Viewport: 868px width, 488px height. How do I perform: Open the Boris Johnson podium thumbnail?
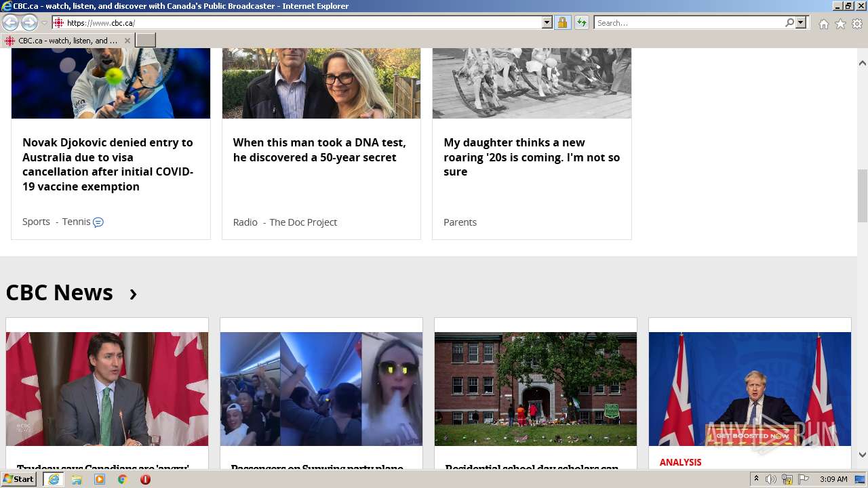pyautogui.click(x=750, y=389)
